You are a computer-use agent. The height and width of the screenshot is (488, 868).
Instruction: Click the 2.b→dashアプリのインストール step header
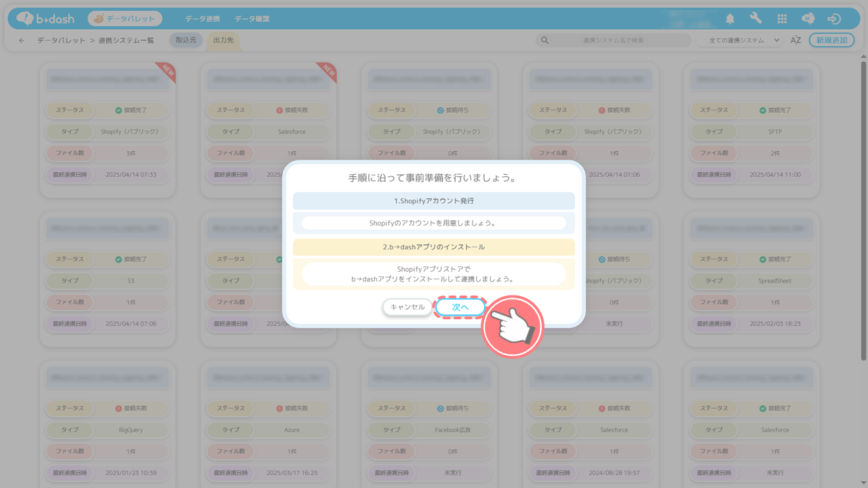point(434,247)
